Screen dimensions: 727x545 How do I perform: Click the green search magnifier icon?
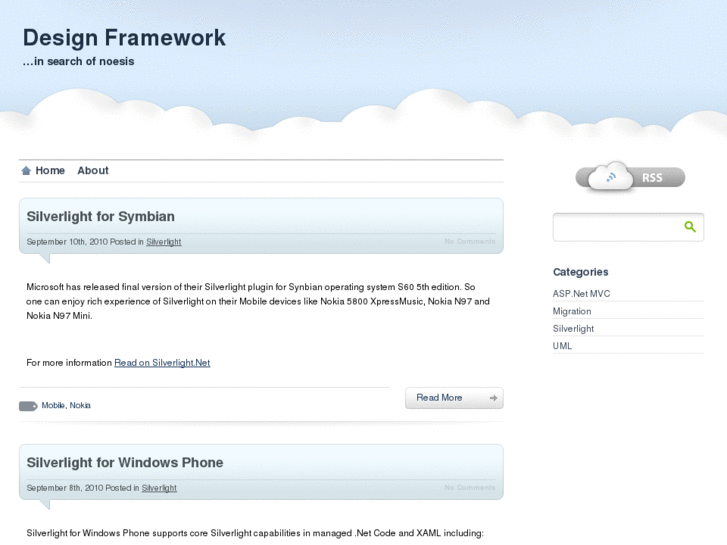pyautogui.click(x=690, y=226)
